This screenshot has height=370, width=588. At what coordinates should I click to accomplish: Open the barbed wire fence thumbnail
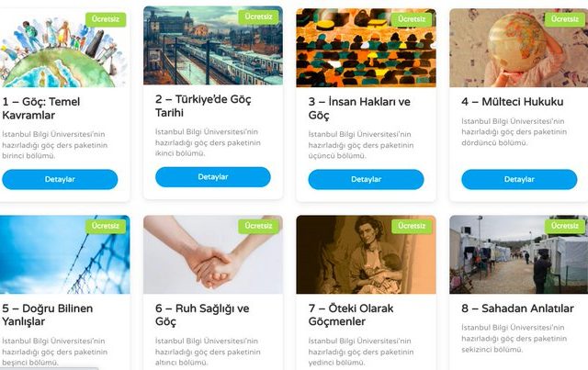click(64, 254)
